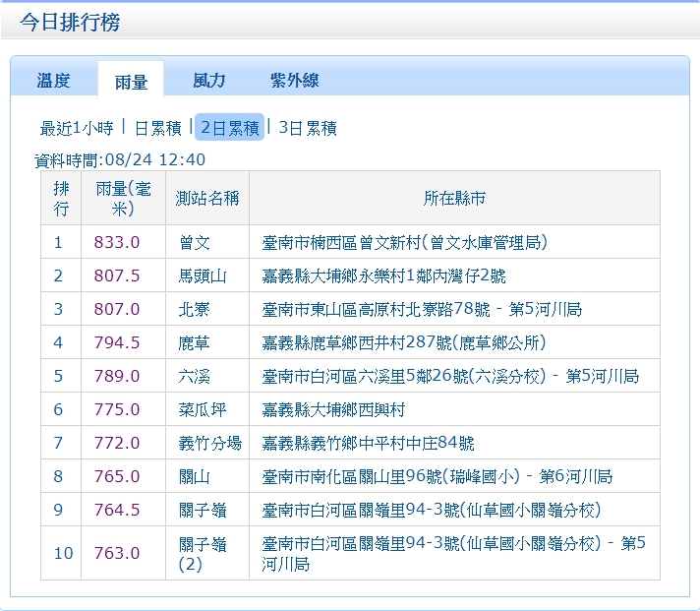The width and height of the screenshot is (700, 611).
Task: Show 日累積 rainfall ranking
Action: 158,128
